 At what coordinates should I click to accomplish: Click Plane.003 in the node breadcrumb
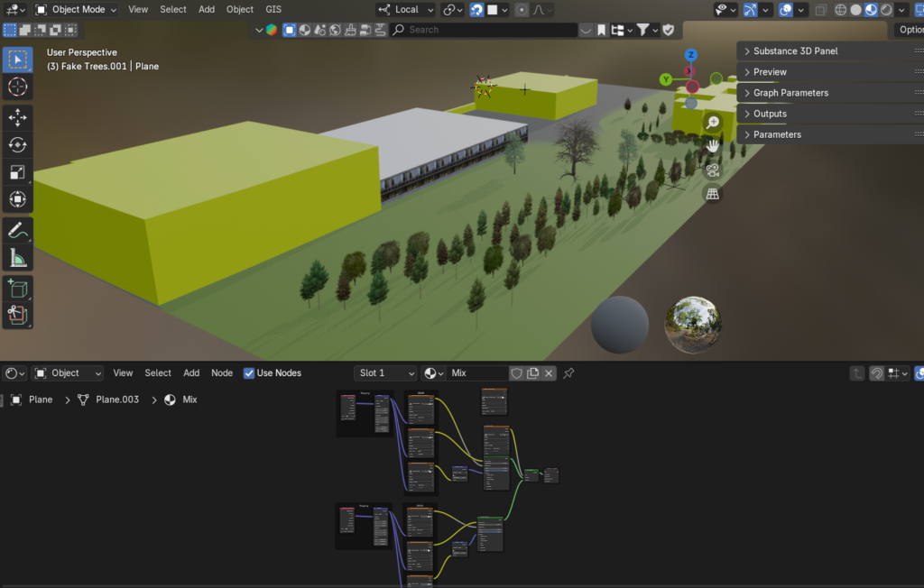117,400
